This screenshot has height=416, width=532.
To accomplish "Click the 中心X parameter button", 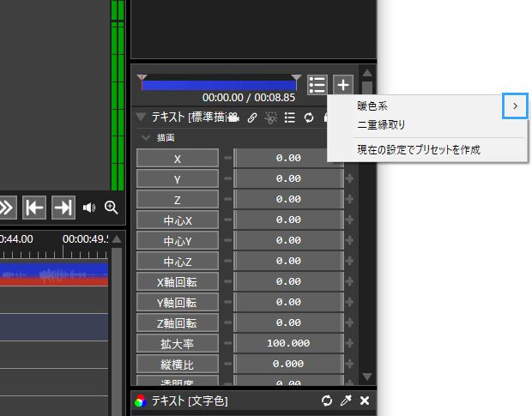I will click(178, 220).
